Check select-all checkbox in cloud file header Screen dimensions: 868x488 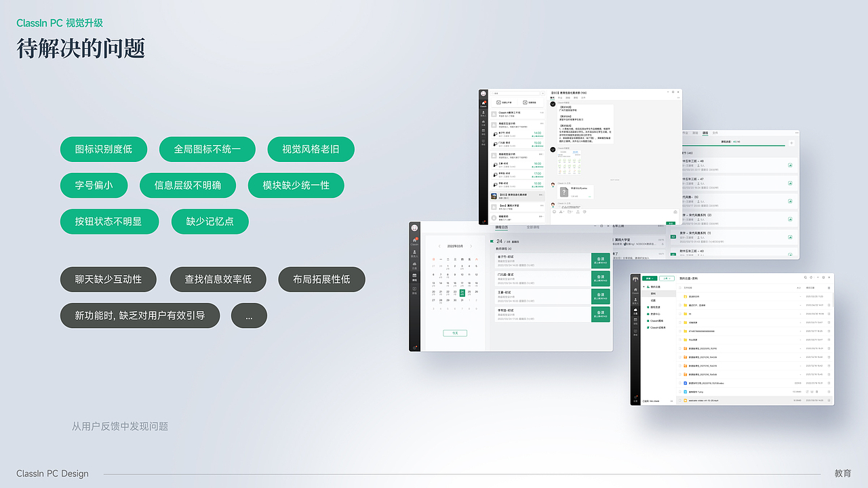coord(680,287)
